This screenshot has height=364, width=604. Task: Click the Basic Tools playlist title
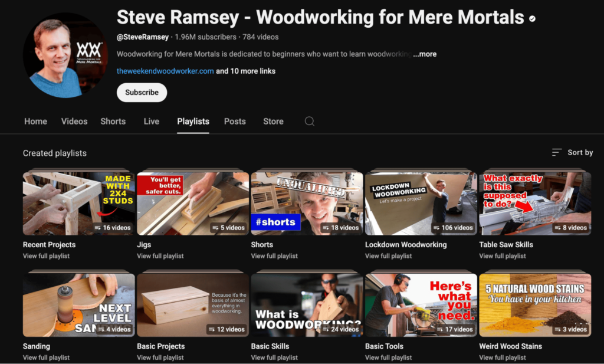(384, 346)
